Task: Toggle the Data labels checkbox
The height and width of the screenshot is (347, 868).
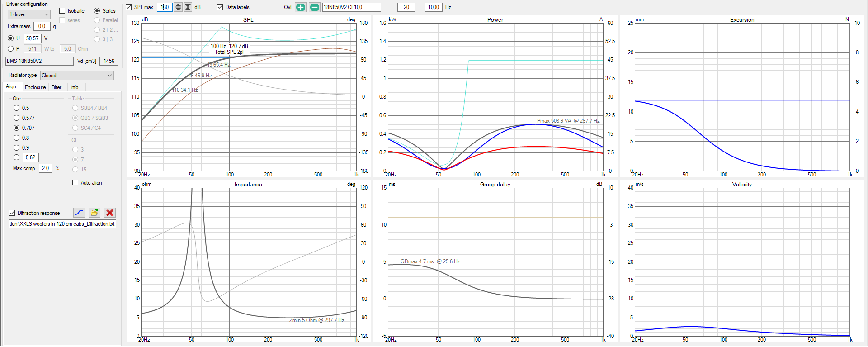Action: pyautogui.click(x=220, y=7)
